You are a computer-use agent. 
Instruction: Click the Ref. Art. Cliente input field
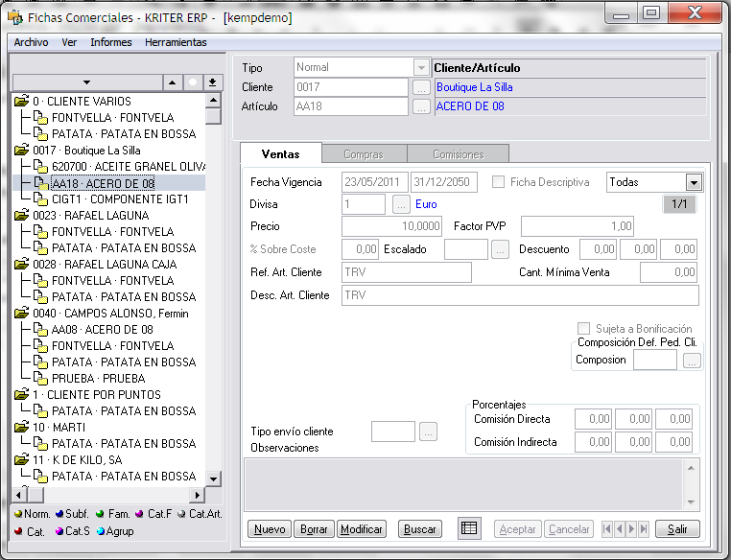coord(407,272)
